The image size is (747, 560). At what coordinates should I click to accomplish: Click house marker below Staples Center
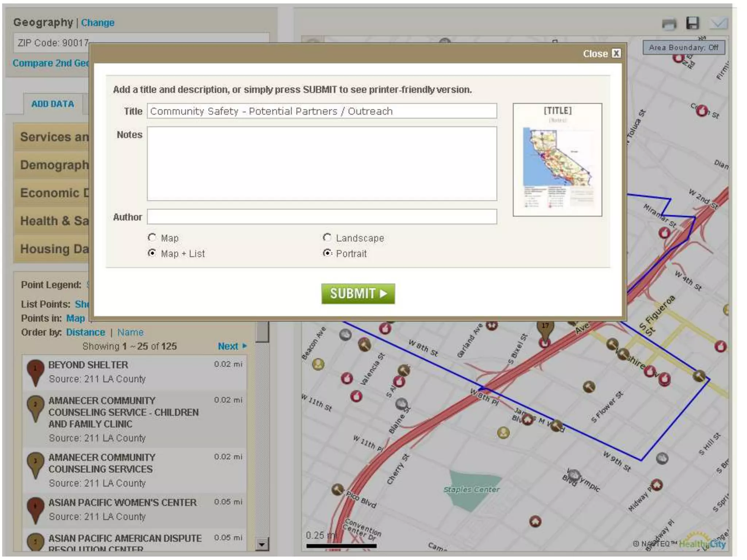point(535,521)
